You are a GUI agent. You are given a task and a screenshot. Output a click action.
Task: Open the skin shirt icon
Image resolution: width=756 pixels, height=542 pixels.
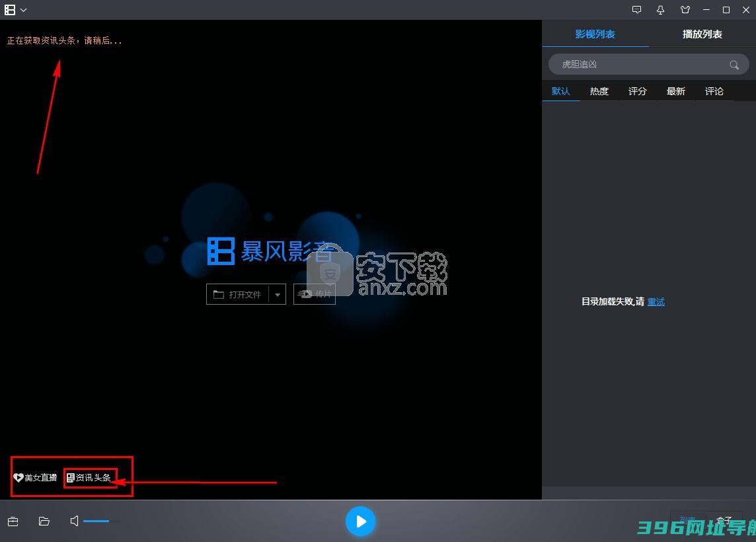point(685,10)
